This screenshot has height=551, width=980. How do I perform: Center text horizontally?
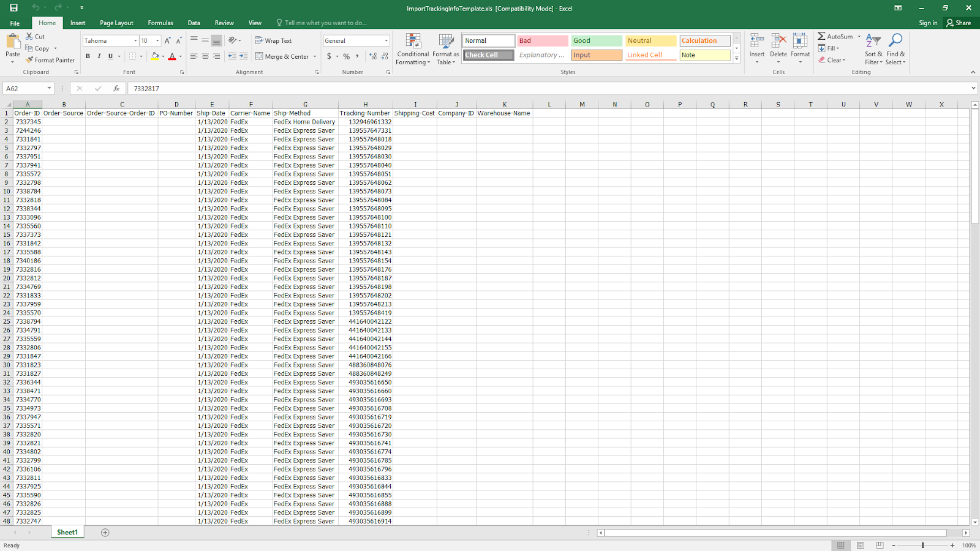pyautogui.click(x=205, y=56)
